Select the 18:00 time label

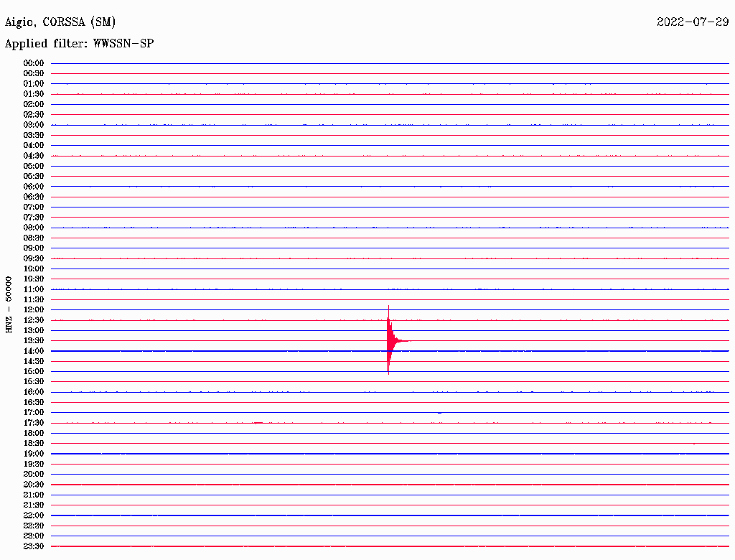[x=34, y=434]
